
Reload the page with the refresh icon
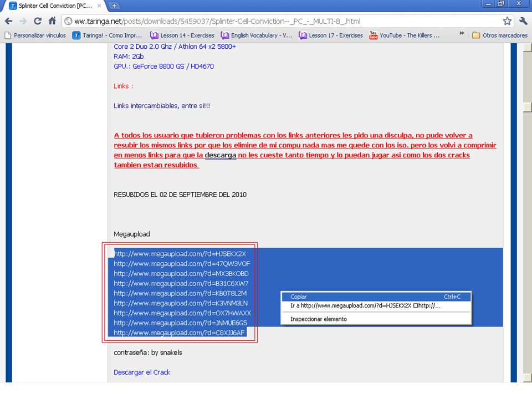tap(38, 21)
